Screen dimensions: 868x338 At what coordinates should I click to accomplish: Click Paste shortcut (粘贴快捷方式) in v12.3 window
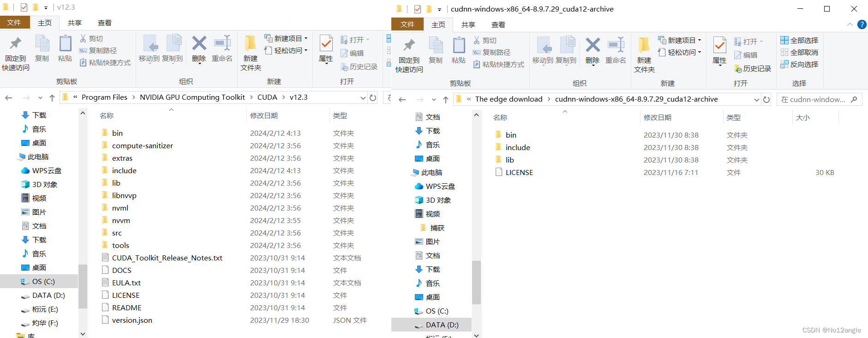pos(105,62)
